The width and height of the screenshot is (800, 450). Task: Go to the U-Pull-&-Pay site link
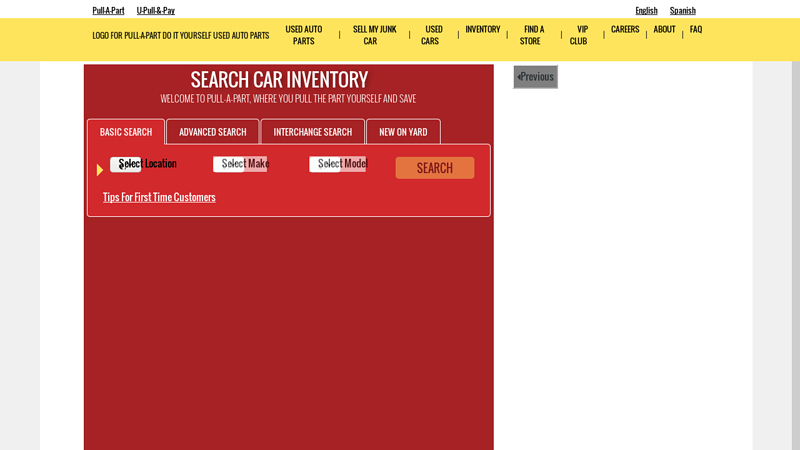[x=155, y=10]
